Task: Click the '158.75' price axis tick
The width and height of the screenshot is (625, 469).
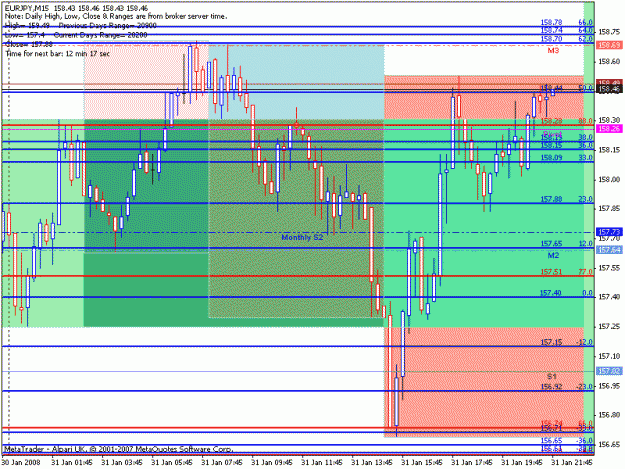Action: 609,32
